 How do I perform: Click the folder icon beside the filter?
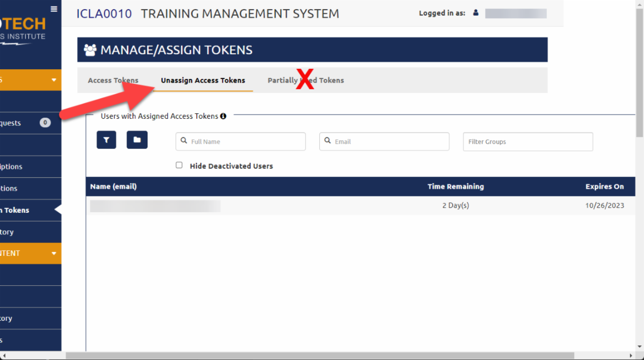(137, 140)
